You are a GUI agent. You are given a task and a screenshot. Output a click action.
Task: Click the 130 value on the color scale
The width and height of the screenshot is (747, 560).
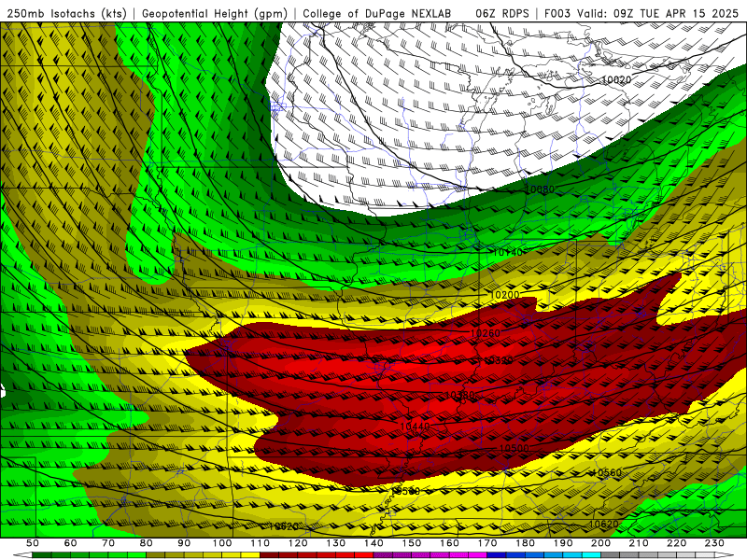[336, 543]
